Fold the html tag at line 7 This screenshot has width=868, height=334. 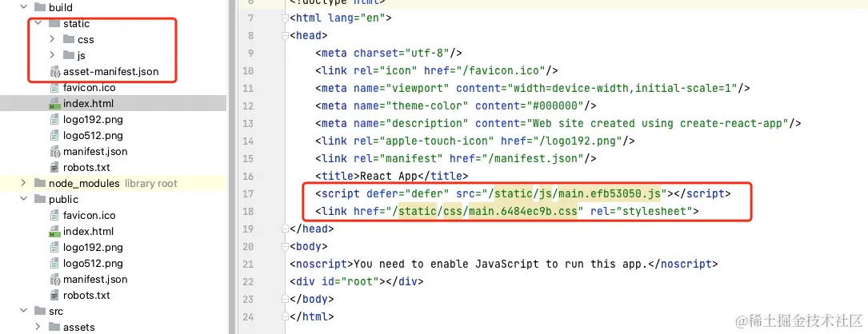pos(285,18)
